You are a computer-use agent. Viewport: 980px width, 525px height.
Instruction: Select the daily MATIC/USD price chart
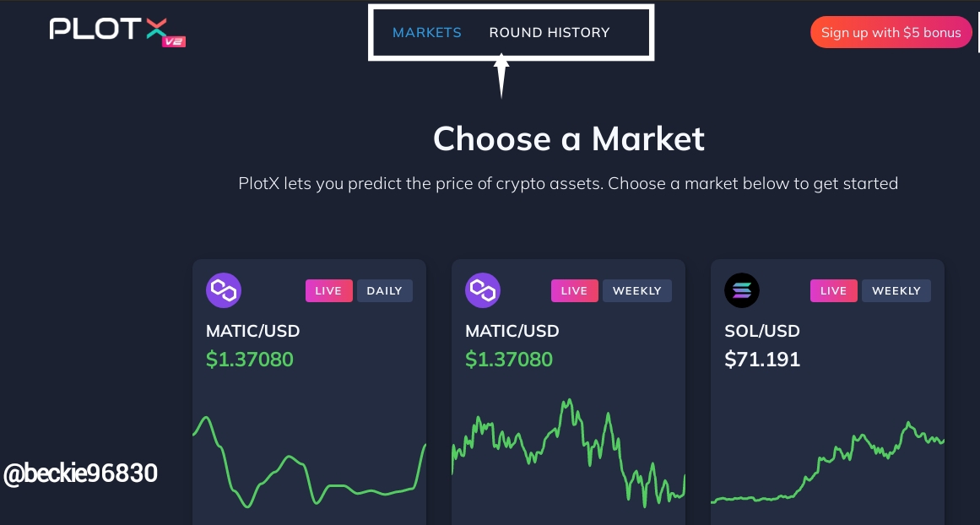310,461
